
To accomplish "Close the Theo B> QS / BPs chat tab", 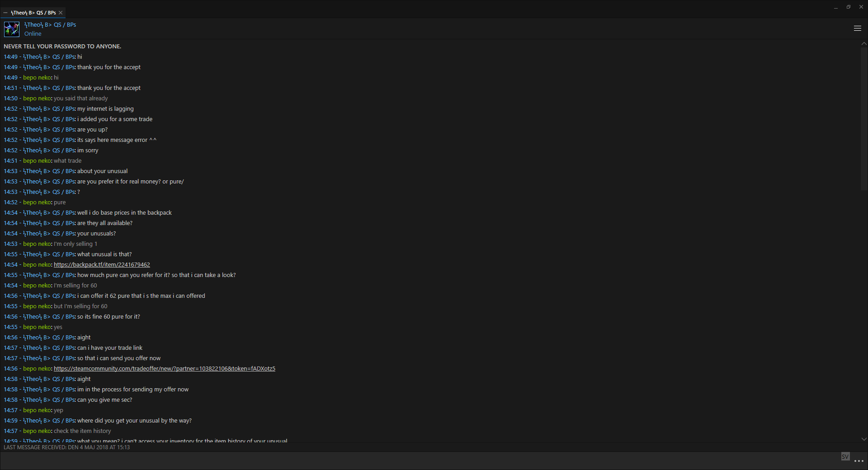I will point(61,13).
